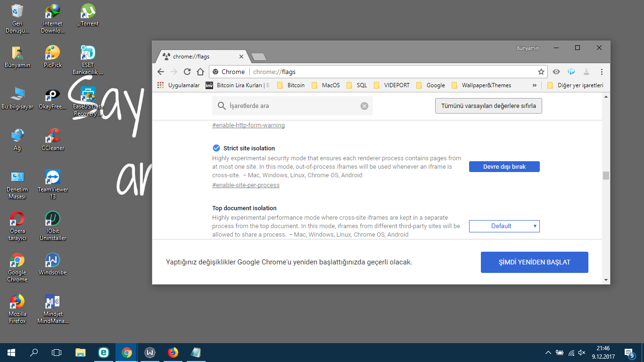Toggle the muted volume tray icon
644x362 pixels.
coord(582,353)
